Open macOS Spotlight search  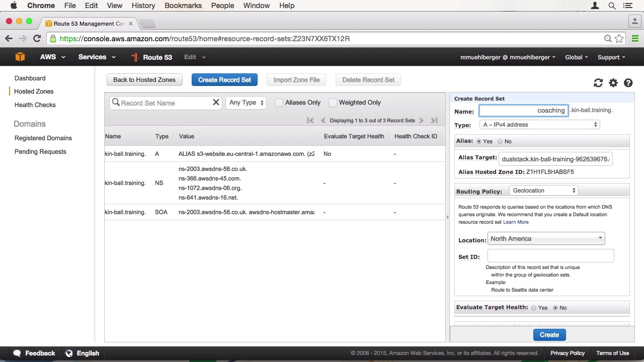612,6
